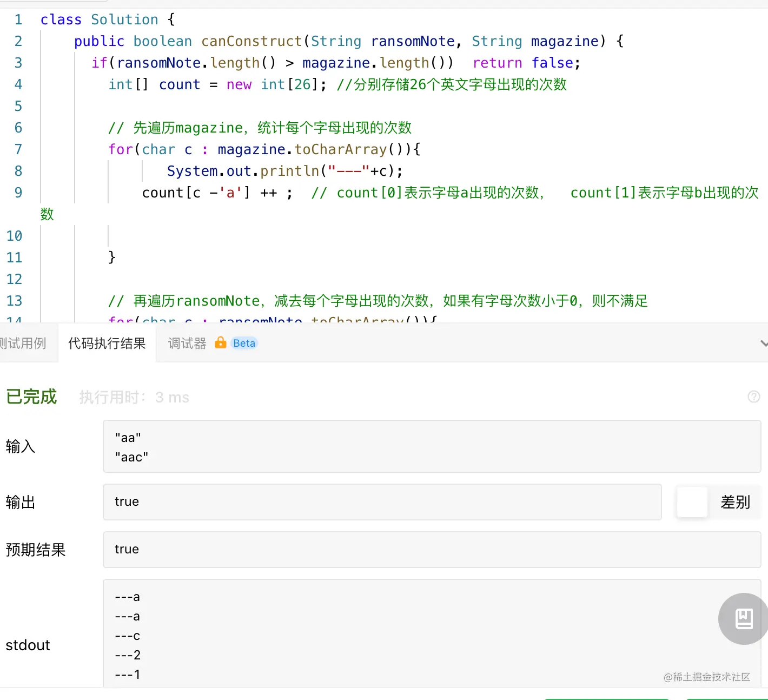768x700 pixels.
Task: Click the 输入 label
Action: 21,447
